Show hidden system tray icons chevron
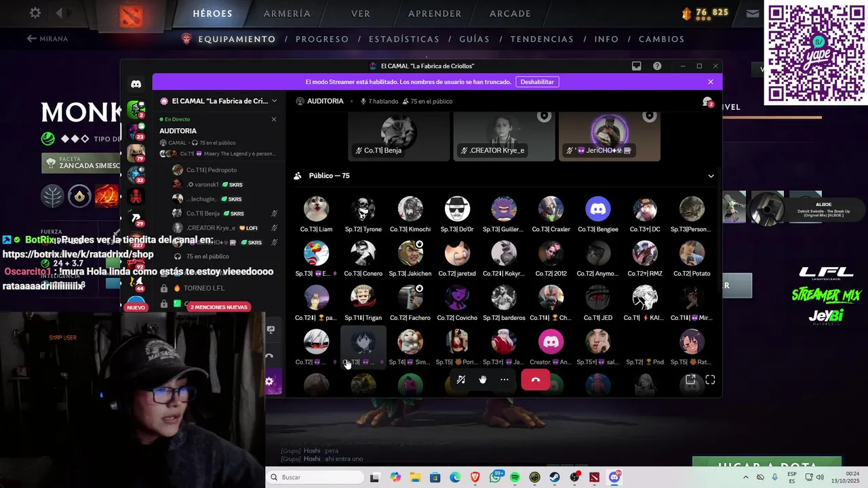 (745, 478)
